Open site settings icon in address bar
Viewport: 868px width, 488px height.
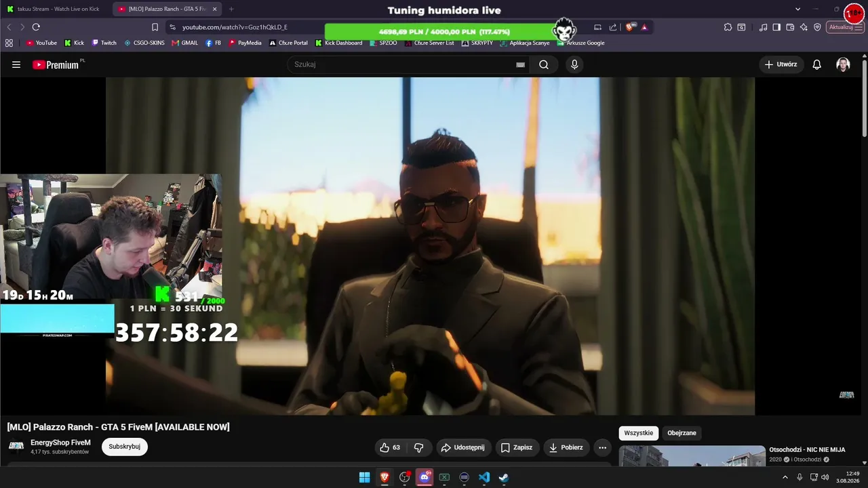pyautogui.click(x=172, y=27)
